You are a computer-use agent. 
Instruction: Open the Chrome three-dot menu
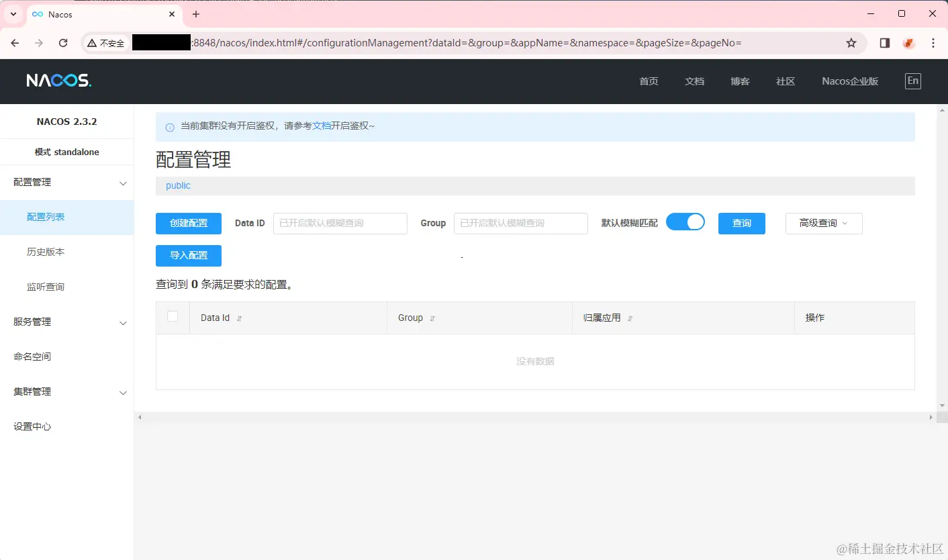pyautogui.click(x=933, y=43)
